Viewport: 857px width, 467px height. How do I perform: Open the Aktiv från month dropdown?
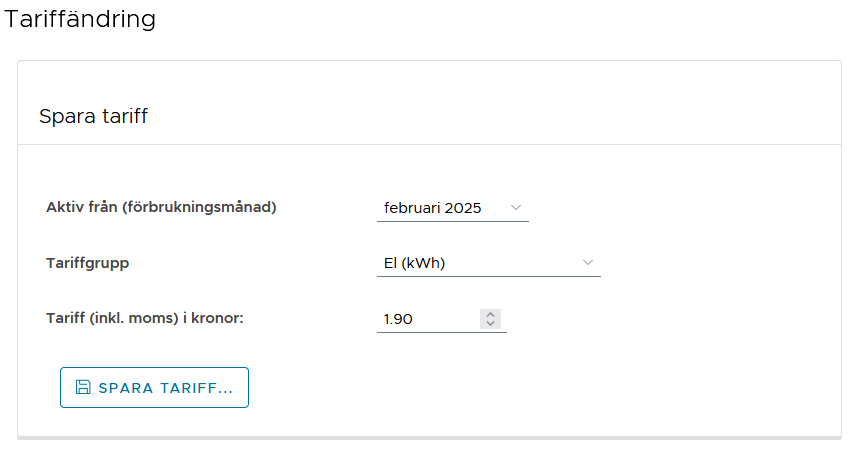[x=453, y=208]
